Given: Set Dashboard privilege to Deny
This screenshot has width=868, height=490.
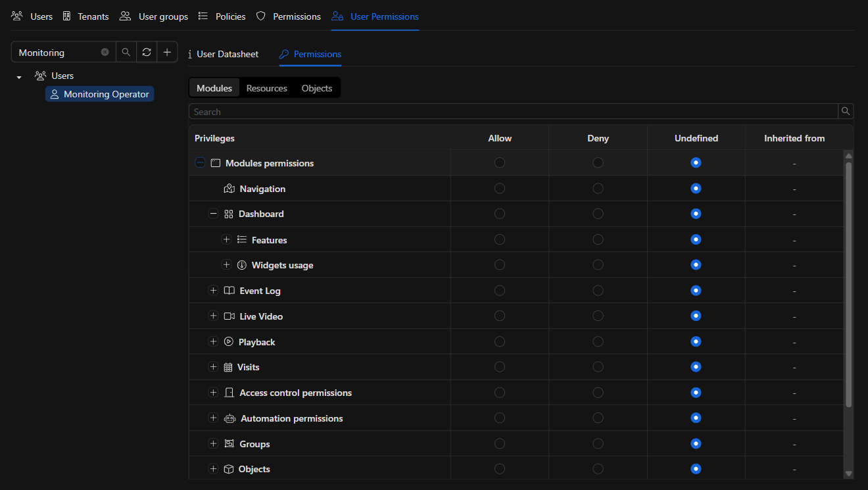Looking at the screenshot, I should point(598,214).
